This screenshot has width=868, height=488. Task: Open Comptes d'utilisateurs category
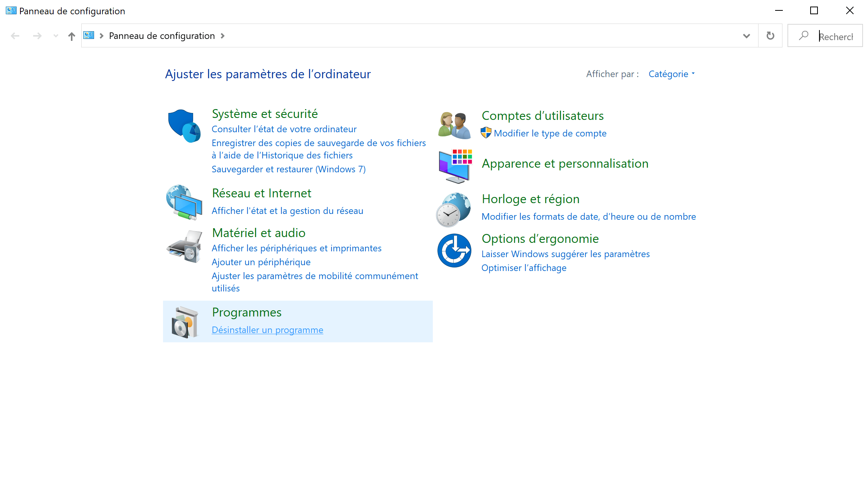point(543,116)
